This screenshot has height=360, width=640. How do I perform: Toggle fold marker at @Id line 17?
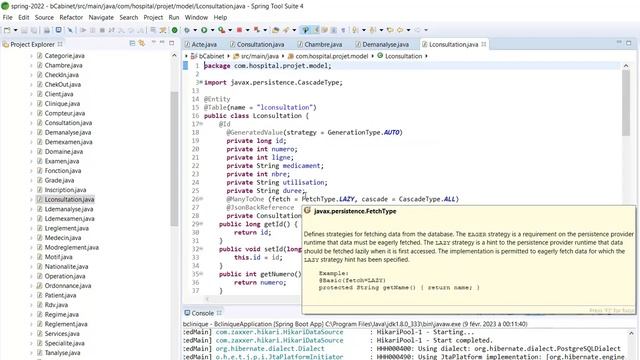pos(201,124)
